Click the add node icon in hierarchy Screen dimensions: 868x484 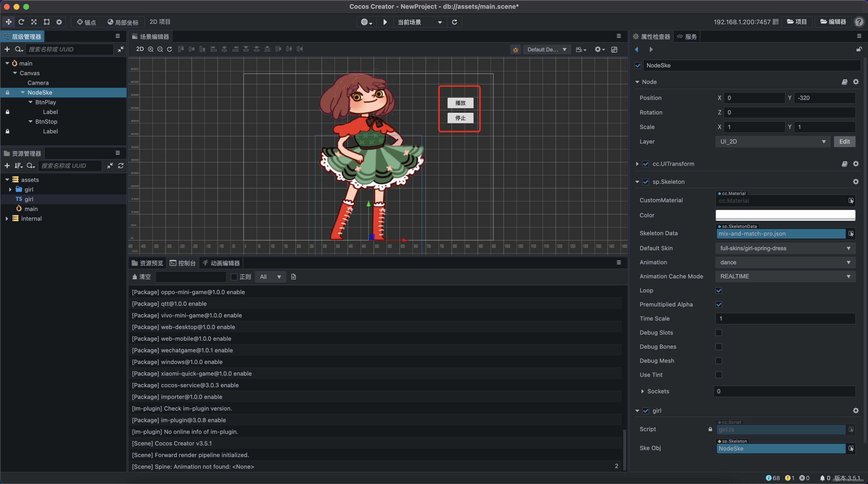point(7,49)
